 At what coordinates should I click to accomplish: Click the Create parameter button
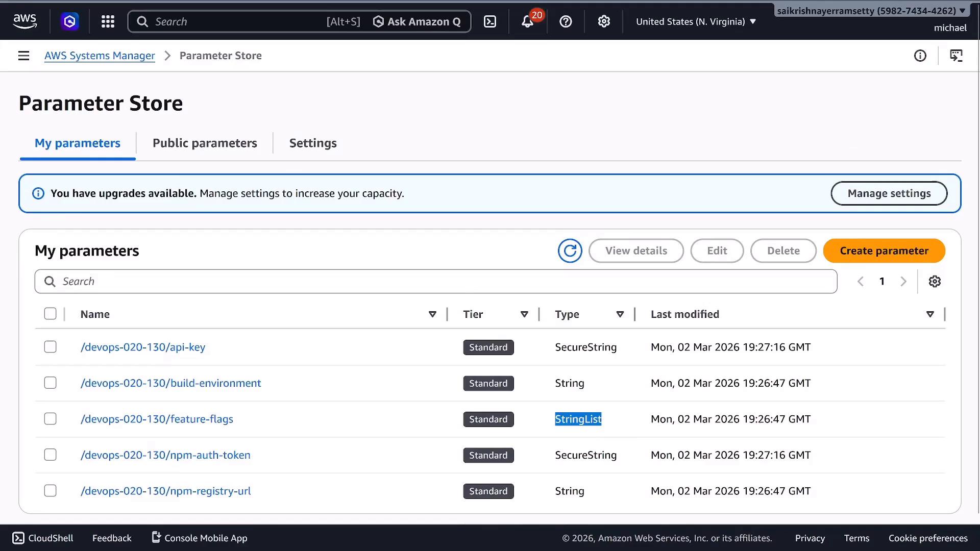pyautogui.click(x=884, y=251)
